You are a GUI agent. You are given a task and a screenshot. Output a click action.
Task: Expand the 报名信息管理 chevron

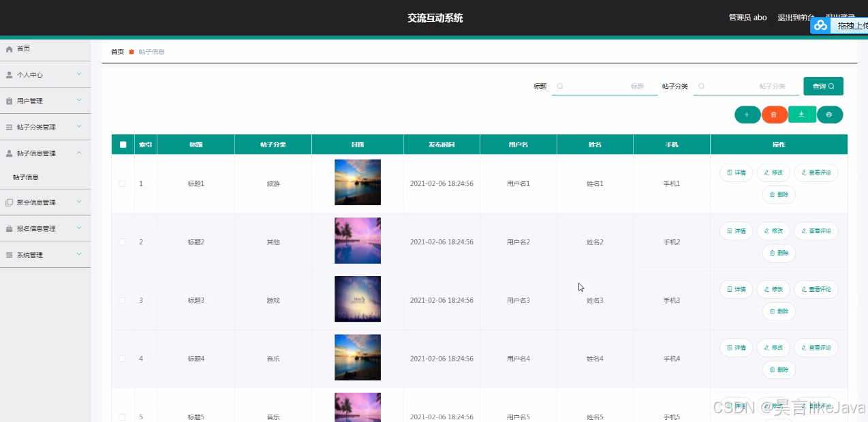click(x=79, y=228)
